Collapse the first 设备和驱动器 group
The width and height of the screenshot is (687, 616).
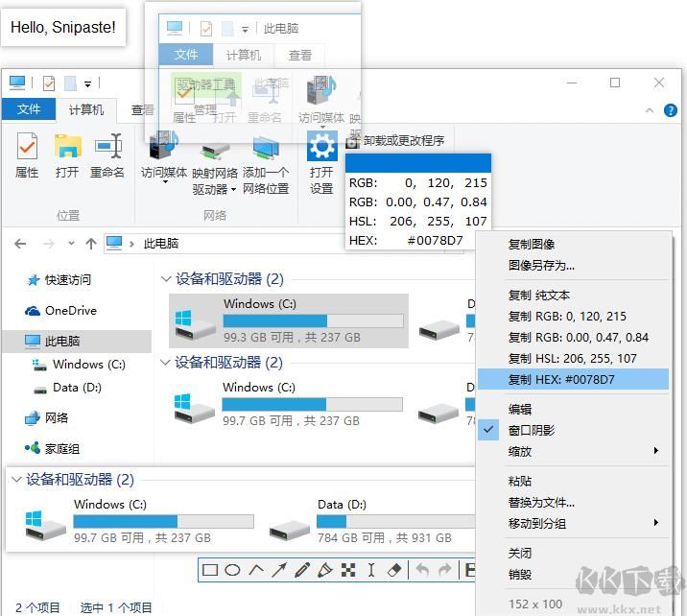pos(164,279)
